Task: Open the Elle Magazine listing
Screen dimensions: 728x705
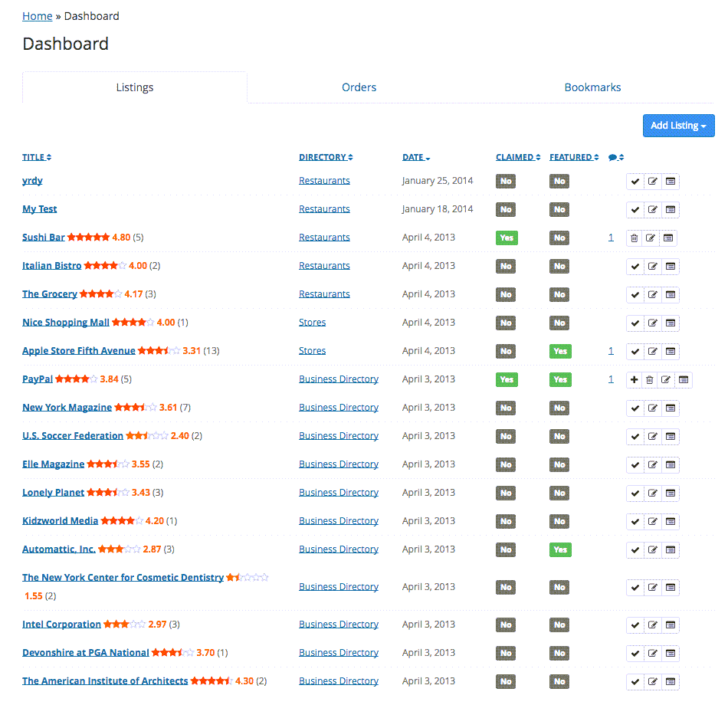Action: [54, 464]
